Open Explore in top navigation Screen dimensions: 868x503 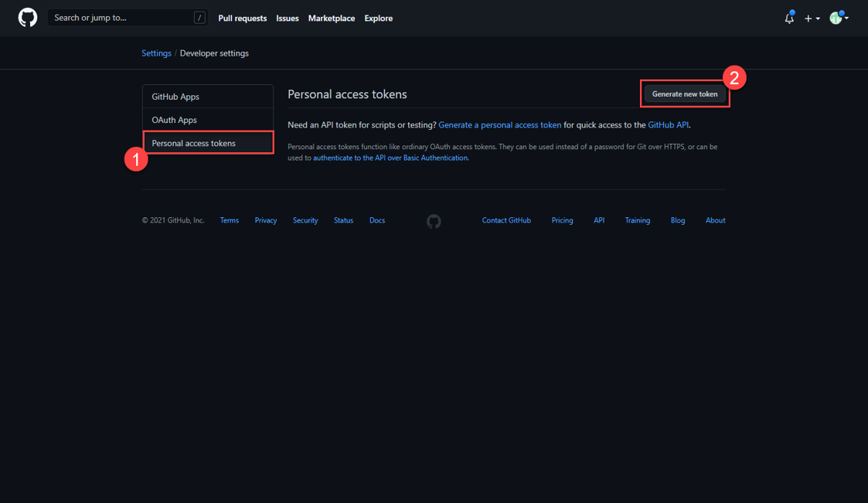click(379, 19)
